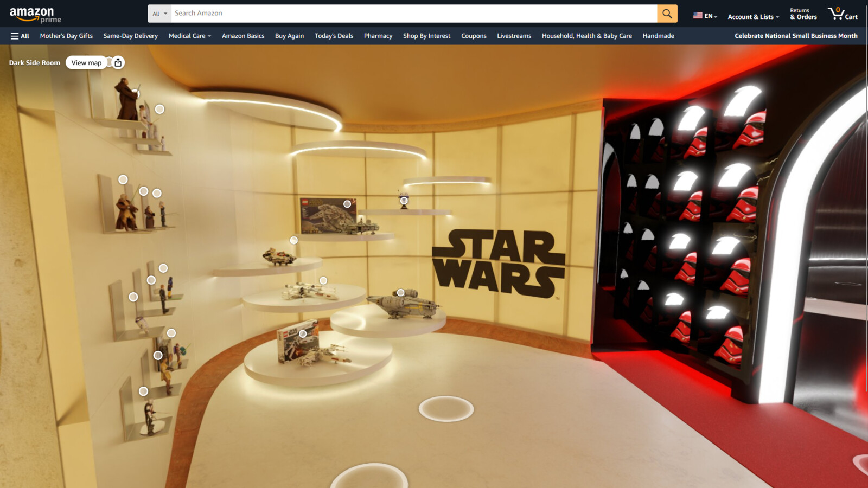The height and width of the screenshot is (488, 868).
Task: Open Household, Health & Baby Care
Action: coord(586,36)
